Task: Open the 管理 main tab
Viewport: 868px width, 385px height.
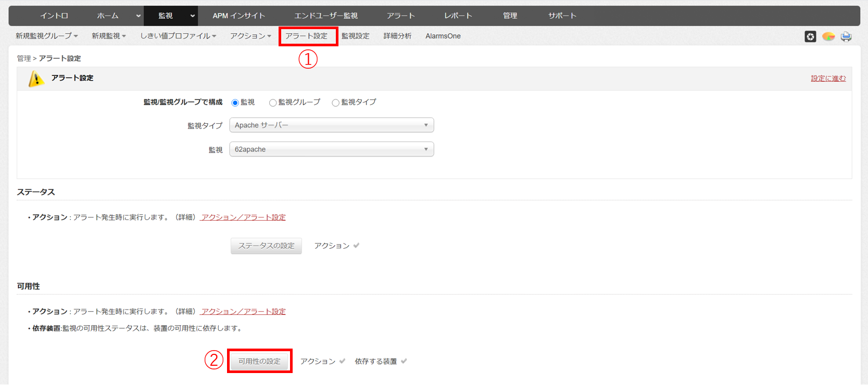Action: [510, 16]
